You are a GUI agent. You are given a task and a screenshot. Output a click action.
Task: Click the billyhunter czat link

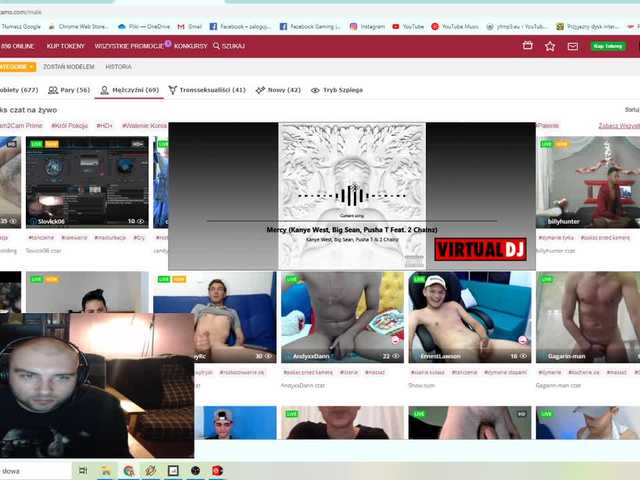click(x=556, y=251)
